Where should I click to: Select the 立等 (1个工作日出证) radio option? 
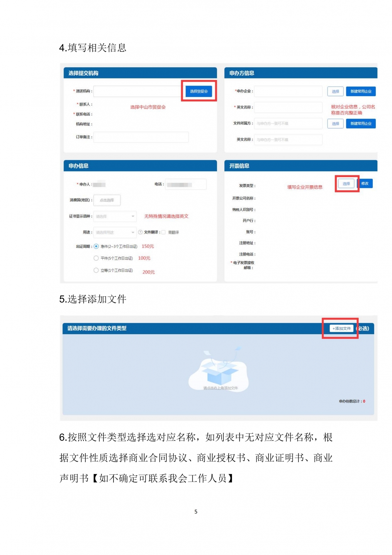(x=96, y=270)
